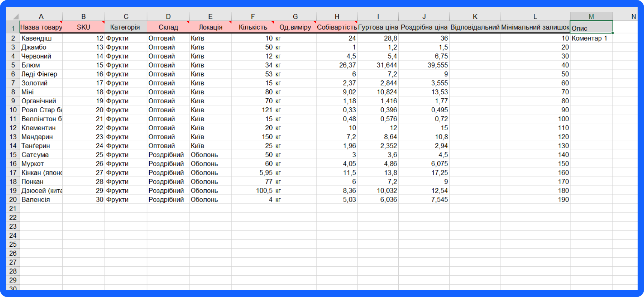Viewport: 644px width, 297px height.
Task: Click the 'Опис' cell in column M
Action: [591, 28]
